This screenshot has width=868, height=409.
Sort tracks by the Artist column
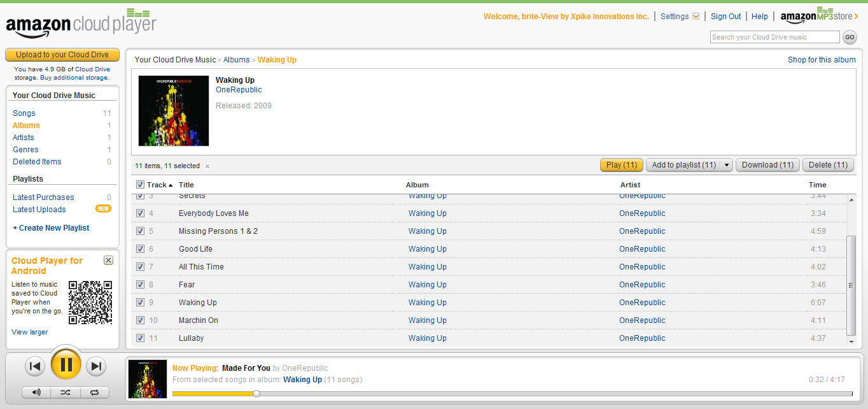(x=631, y=185)
